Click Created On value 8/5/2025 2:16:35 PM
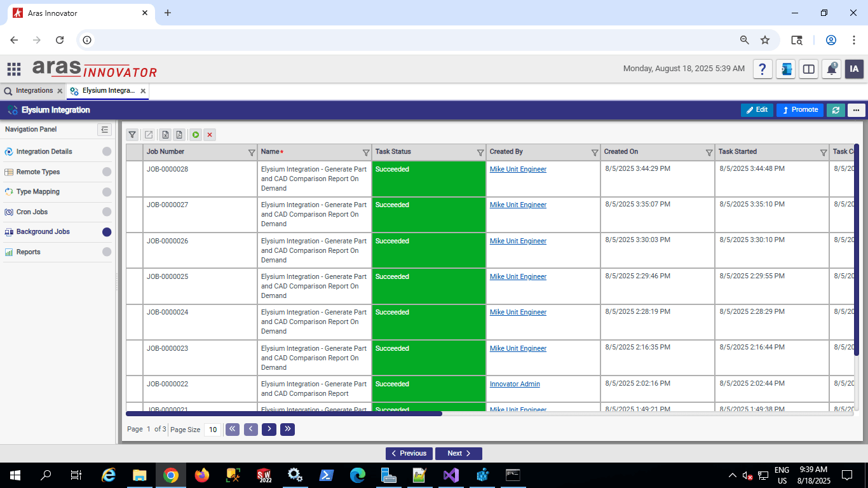This screenshot has height=488, width=868. point(637,348)
